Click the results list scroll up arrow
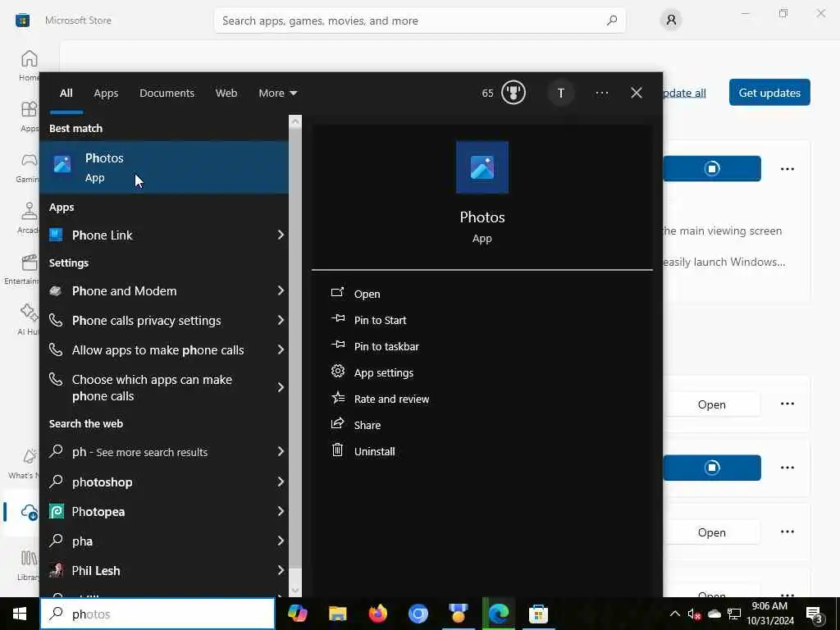Viewport: 840px width, 630px height. pos(295,121)
